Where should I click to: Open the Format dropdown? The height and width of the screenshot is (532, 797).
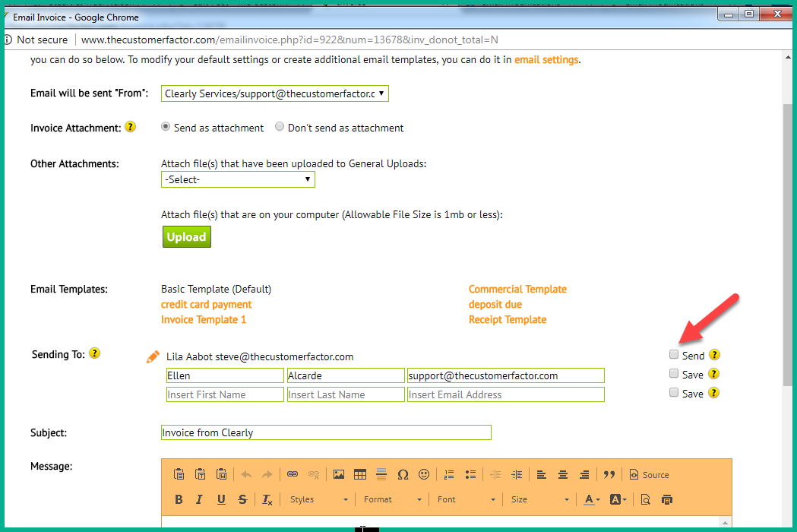pos(392,499)
